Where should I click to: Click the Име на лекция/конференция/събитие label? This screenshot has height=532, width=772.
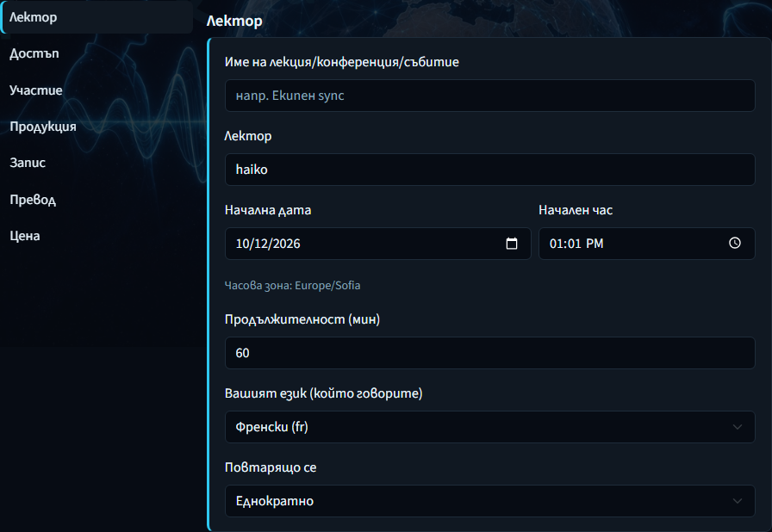[x=342, y=62]
